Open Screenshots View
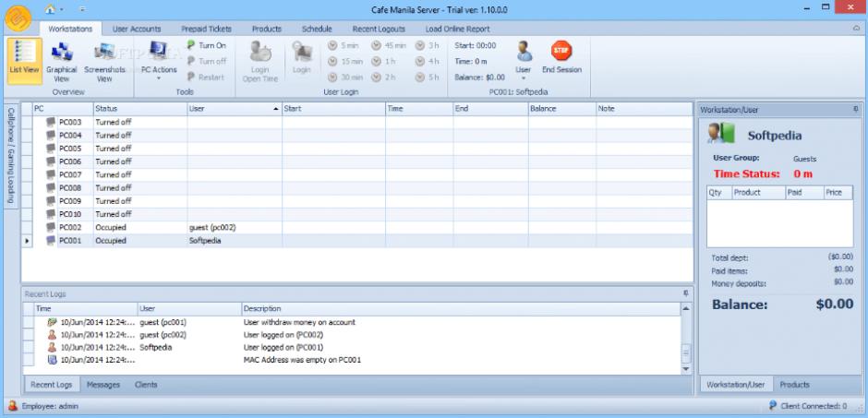Screen dimensions: 868x418 (104, 61)
